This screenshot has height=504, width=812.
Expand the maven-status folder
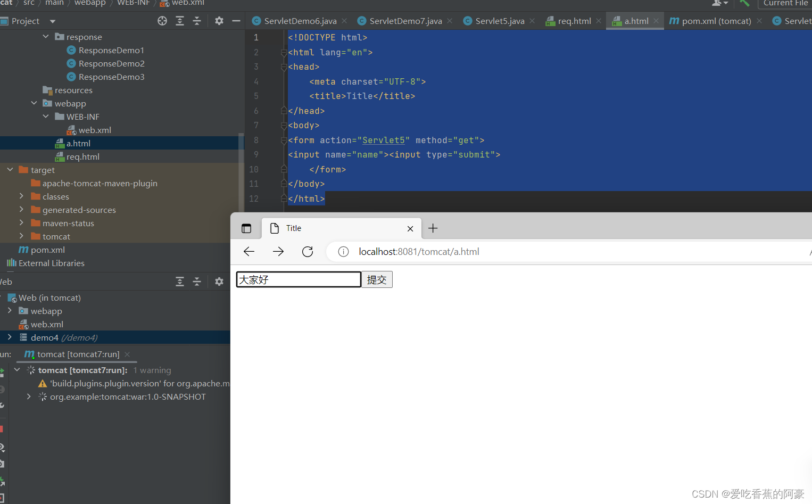click(x=21, y=223)
